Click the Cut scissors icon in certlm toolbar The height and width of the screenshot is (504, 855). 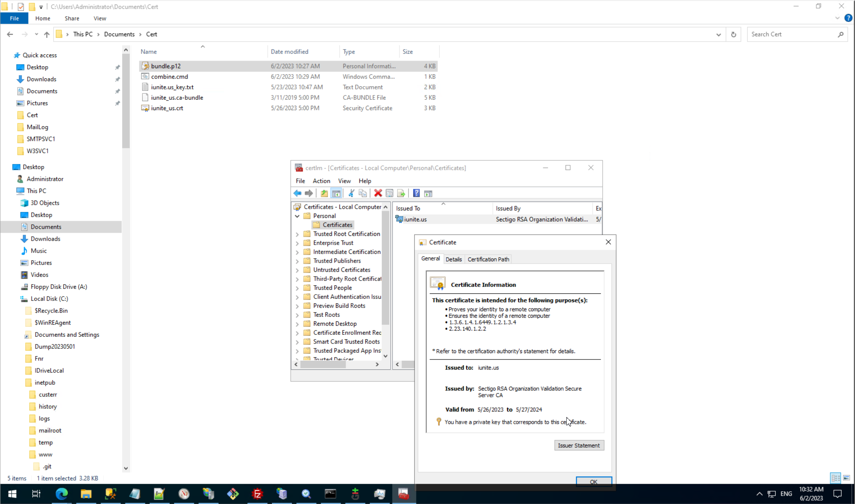[351, 194]
